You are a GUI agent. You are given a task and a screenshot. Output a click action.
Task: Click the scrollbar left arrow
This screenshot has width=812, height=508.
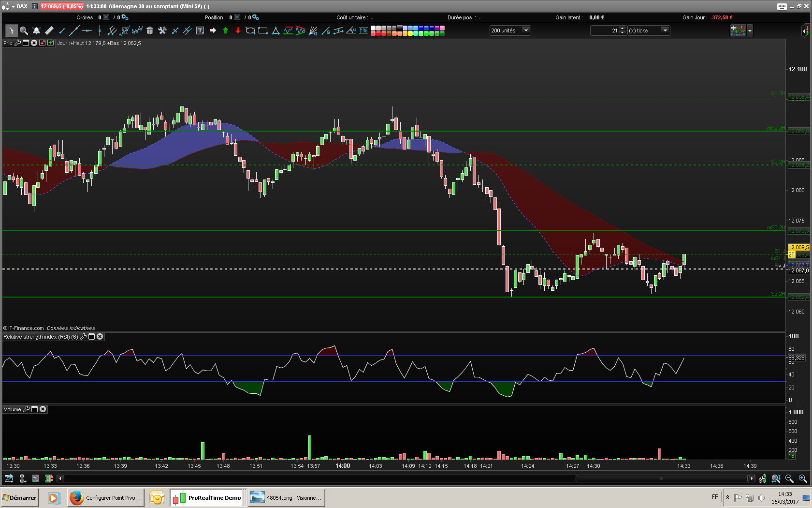tap(60, 478)
